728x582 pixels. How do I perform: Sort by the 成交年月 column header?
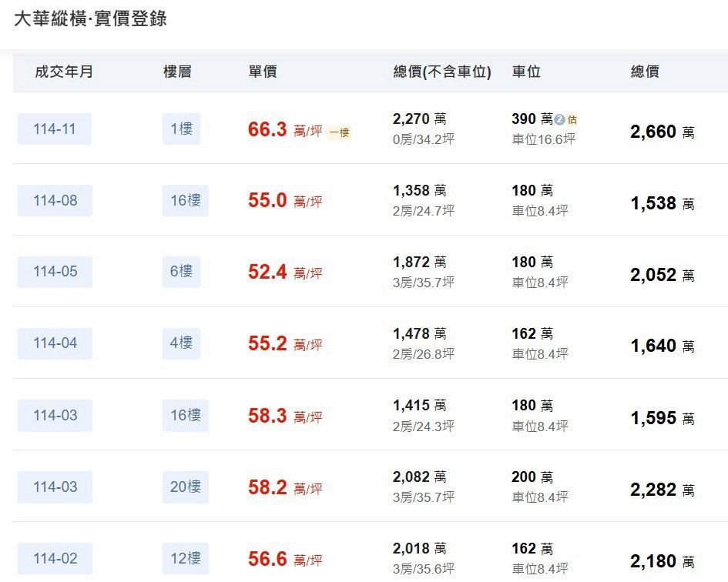coord(64,72)
